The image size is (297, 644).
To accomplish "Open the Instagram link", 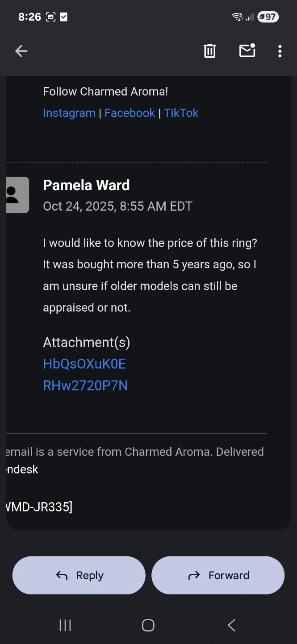I will [69, 113].
